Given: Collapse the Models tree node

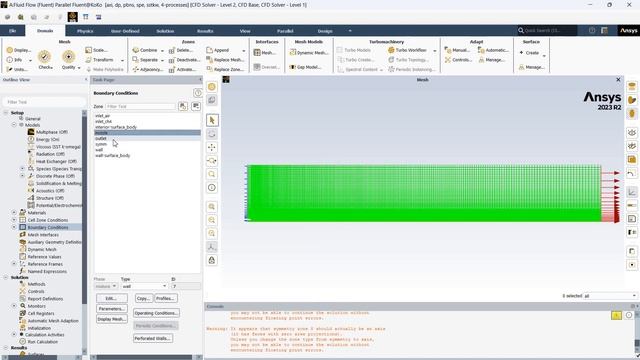Looking at the screenshot, I should (14, 125).
